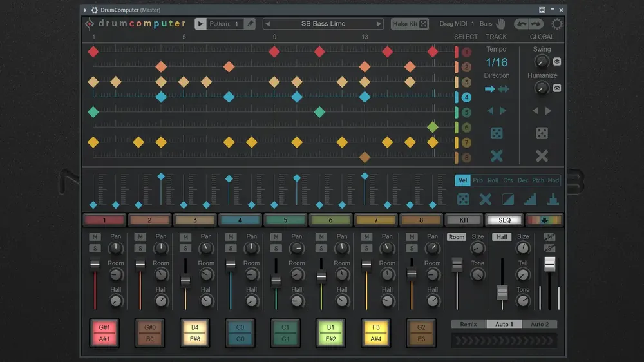Click the Make Kit button
This screenshot has height=362, width=644.
(x=410, y=24)
